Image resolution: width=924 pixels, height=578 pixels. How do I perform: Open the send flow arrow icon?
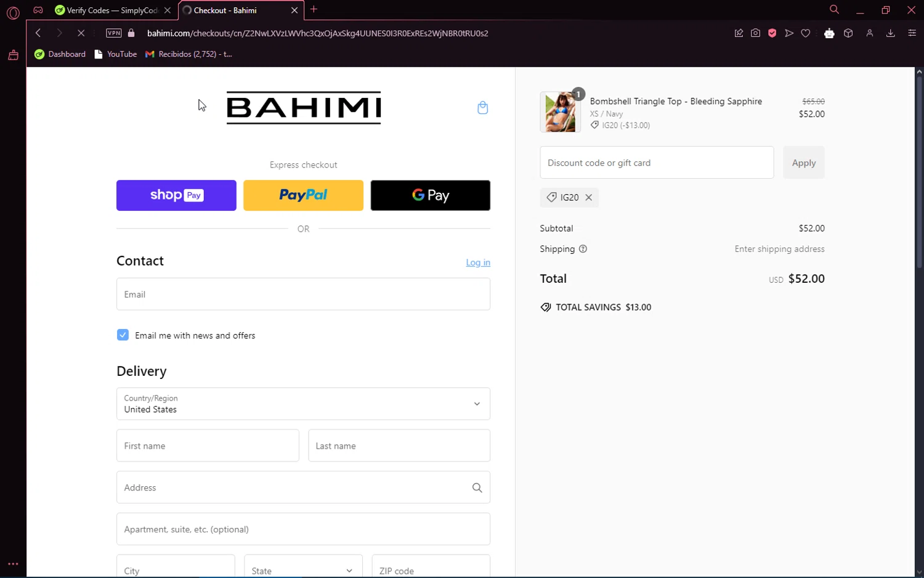coord(789,33)
